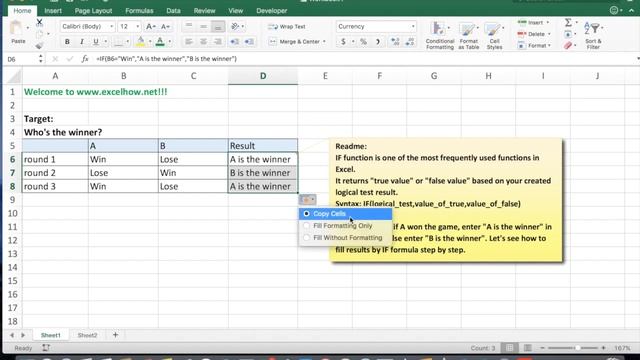
Task: Click the Format cells button
Action: point(535,46)
